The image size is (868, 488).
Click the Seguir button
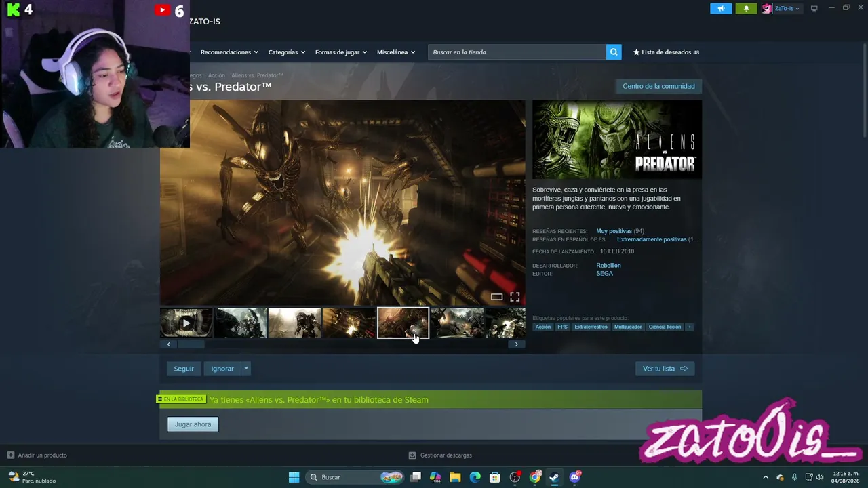pyautogui.click(x=184, y=369)
